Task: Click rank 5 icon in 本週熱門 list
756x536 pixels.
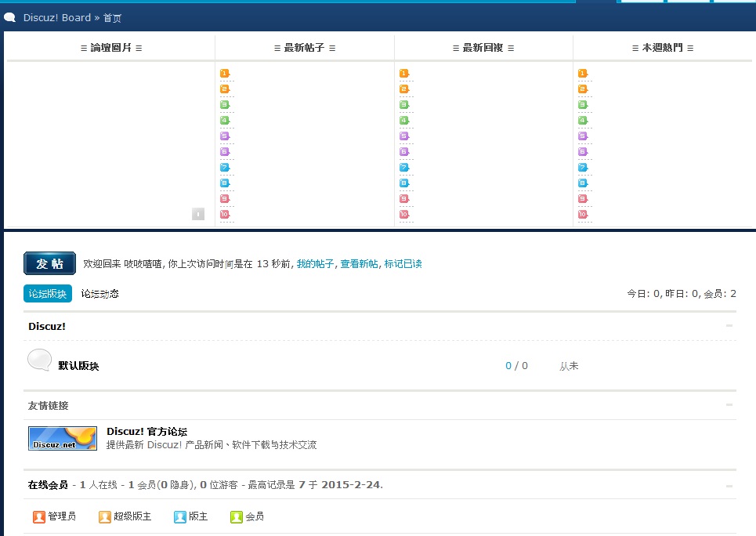Action: (x=583, y=136)
